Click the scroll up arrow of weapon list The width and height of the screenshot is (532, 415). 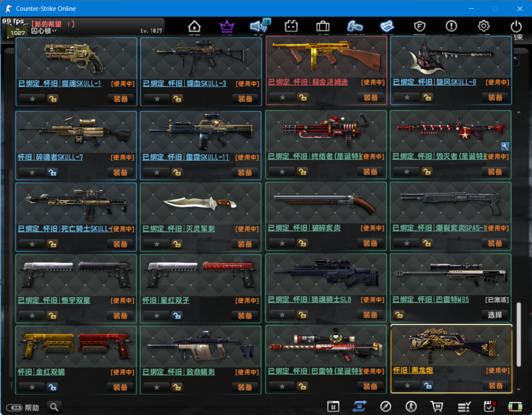[518, 112]
